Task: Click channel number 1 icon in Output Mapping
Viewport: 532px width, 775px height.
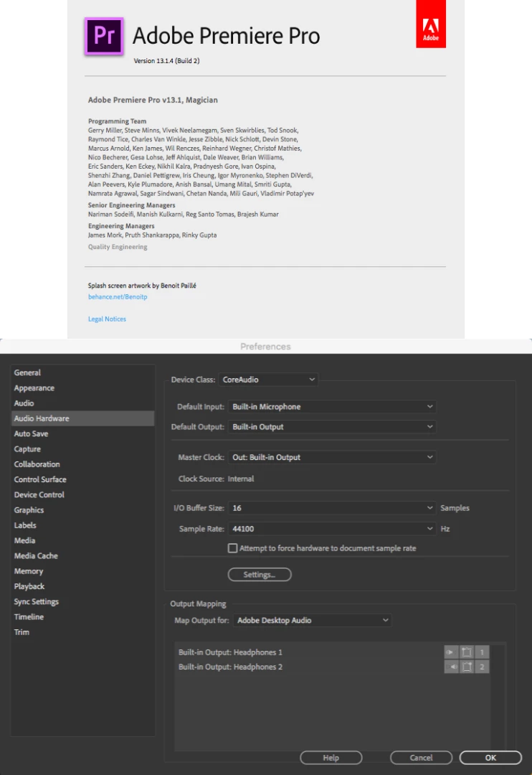Action: 482,652
